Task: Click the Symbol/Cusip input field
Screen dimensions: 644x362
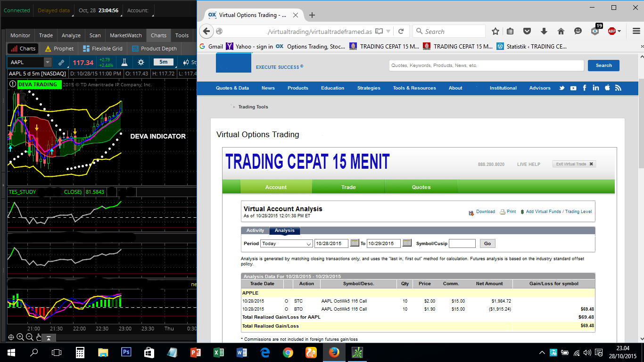Action: point(462,243)
